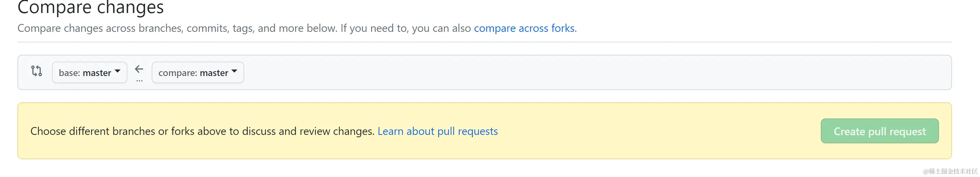Click the caret on the compare branch selector
This screenshot has width=980, height=177.
(234, 71)
